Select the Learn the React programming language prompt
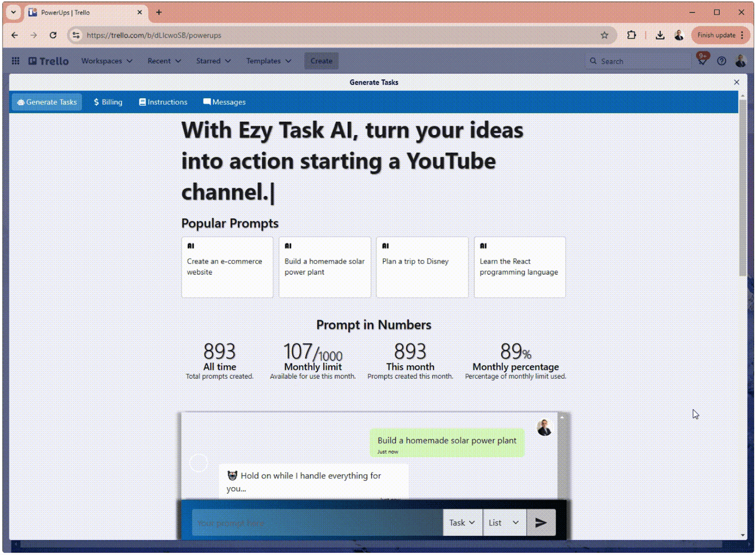Image resolution: width=756 pixels, height=555 pixels. pos(520,267)
